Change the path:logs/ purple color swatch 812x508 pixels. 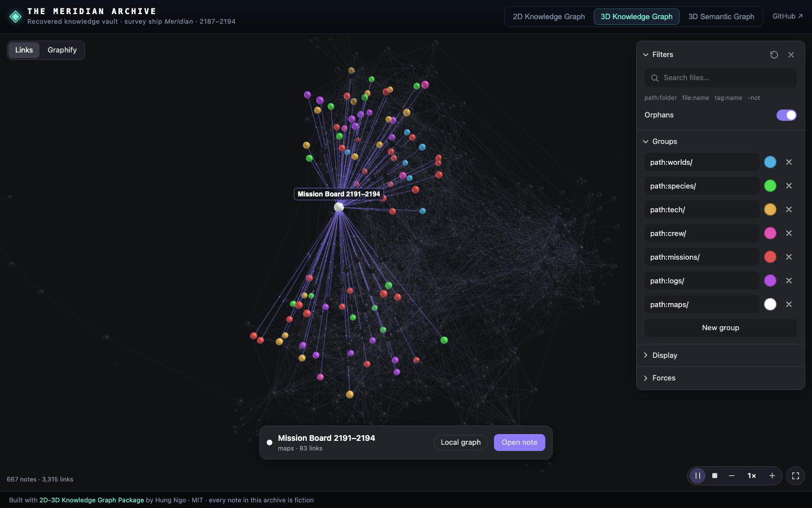[770, 281]
